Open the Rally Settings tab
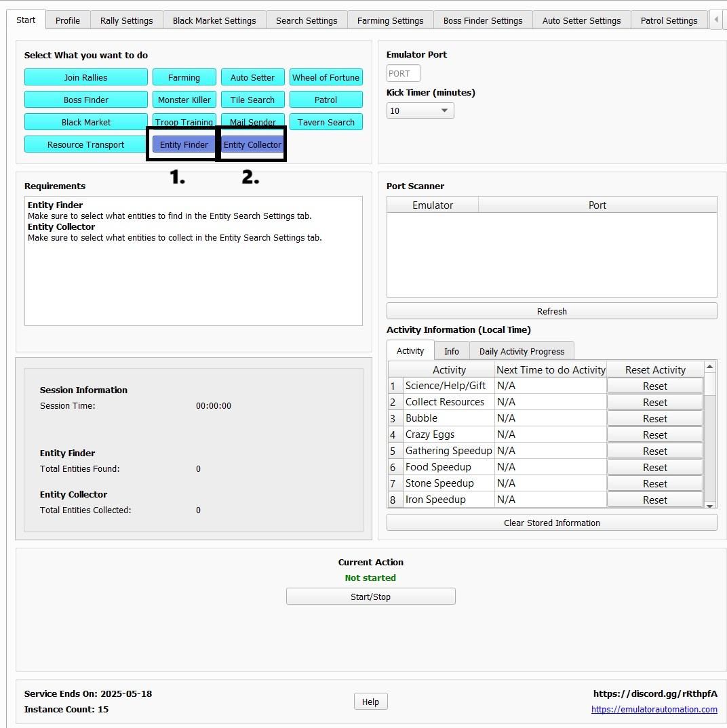The width and height of the screenshot is (727, 728). click(126, 20)
